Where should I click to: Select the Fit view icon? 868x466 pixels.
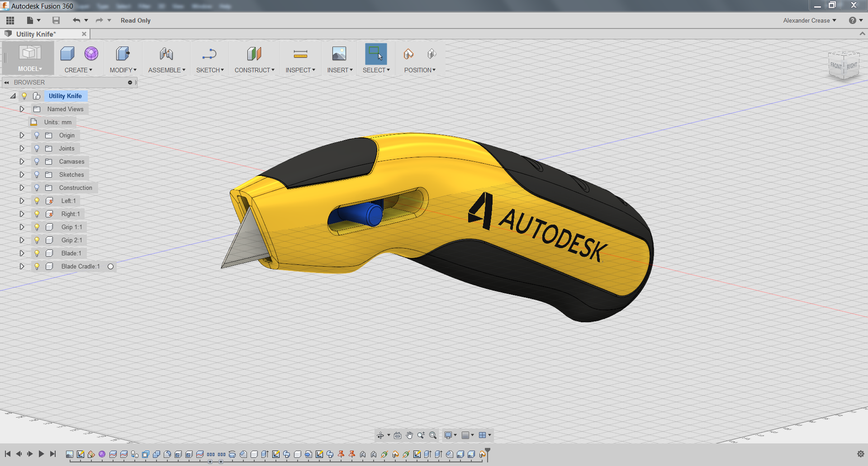click(x=432, y=435)
